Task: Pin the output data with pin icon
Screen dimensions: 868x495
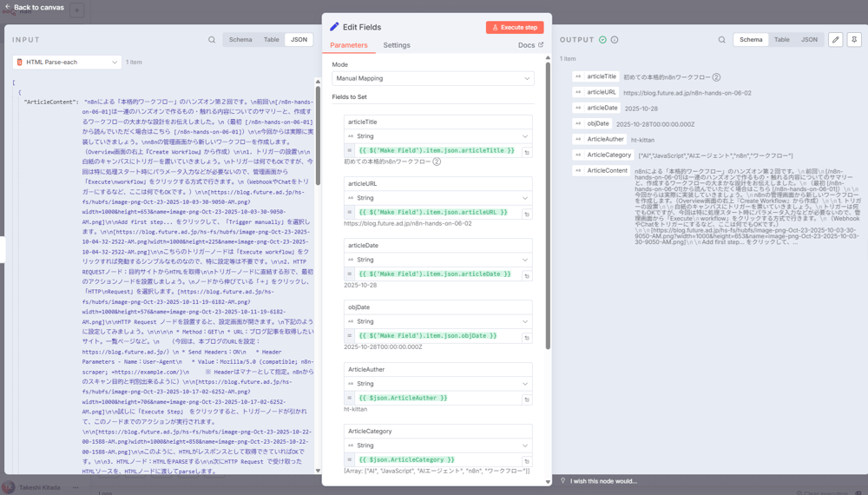Action: tap(854, 40)
